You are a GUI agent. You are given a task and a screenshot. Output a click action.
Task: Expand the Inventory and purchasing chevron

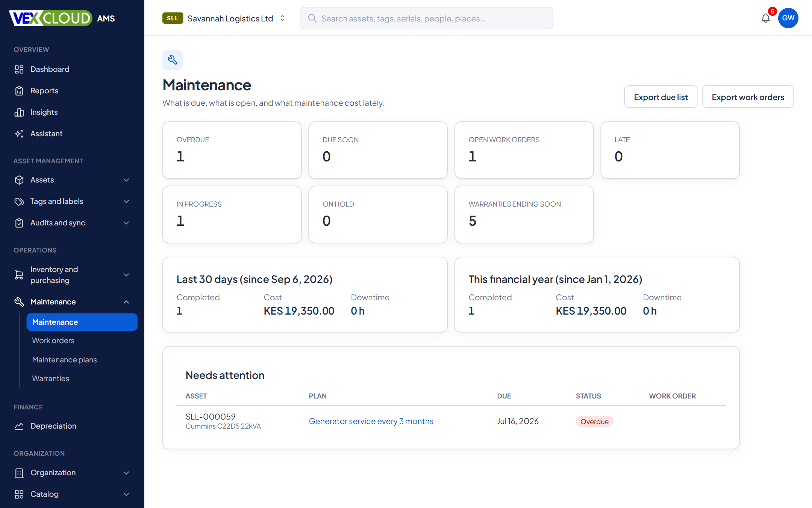pos(126,275)
